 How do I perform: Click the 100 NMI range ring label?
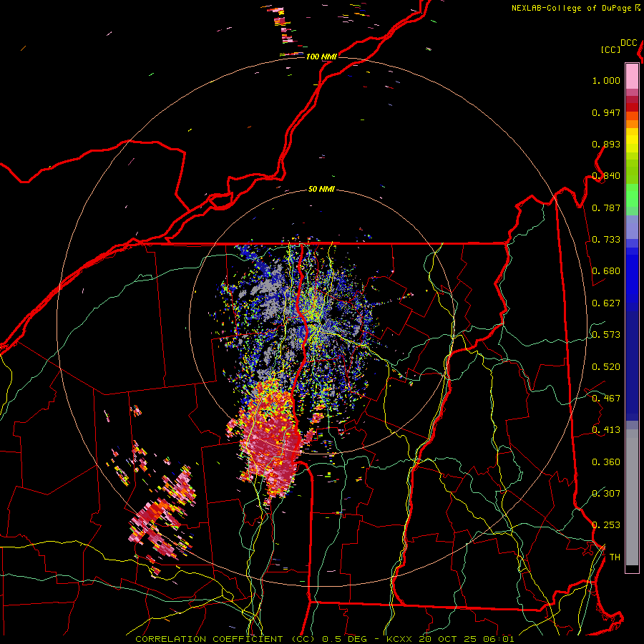coord(321,57)
